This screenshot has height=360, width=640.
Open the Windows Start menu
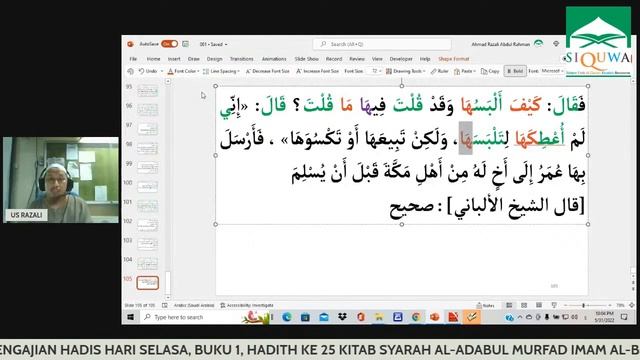coord(131,317)
